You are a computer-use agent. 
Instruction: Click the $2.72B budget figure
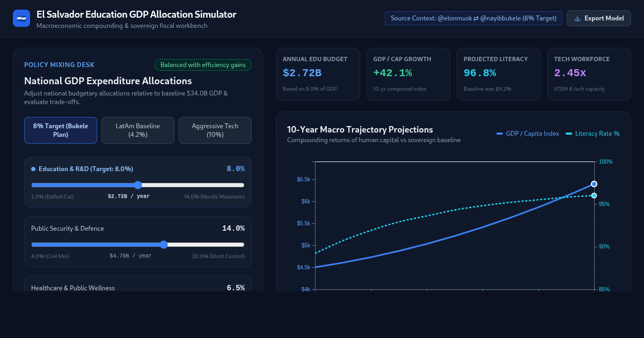[x=302, y=73]
